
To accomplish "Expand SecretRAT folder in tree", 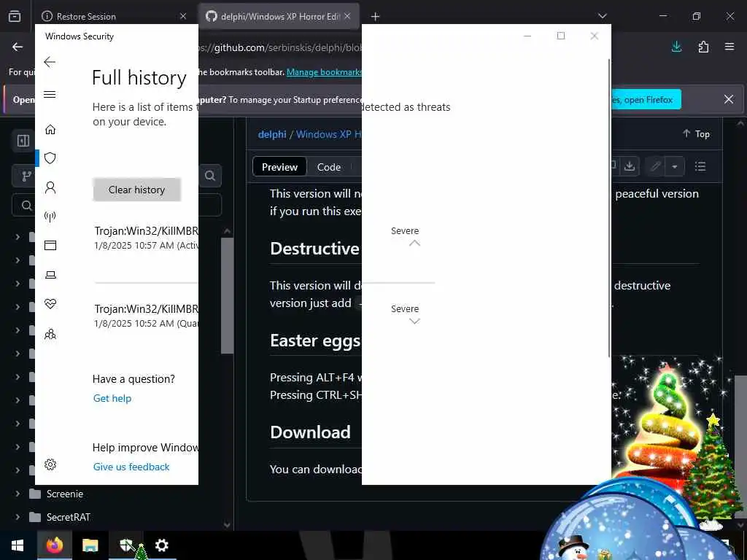I will click(x=18, y=517).
